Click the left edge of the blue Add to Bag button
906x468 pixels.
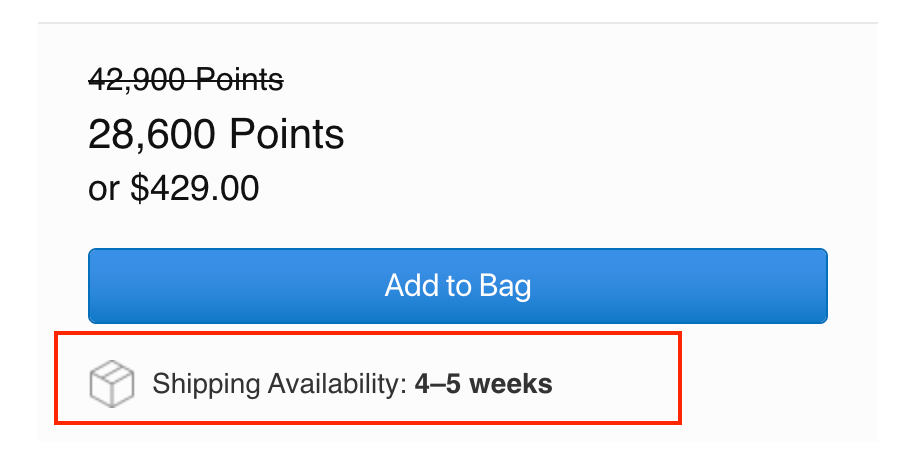tap(97, 286)
